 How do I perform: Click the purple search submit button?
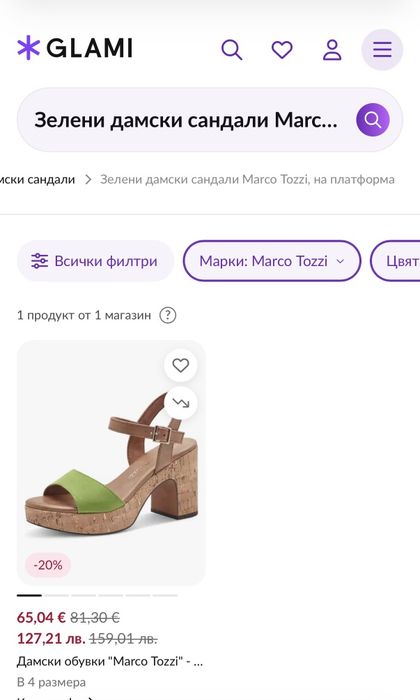(373, 120)
